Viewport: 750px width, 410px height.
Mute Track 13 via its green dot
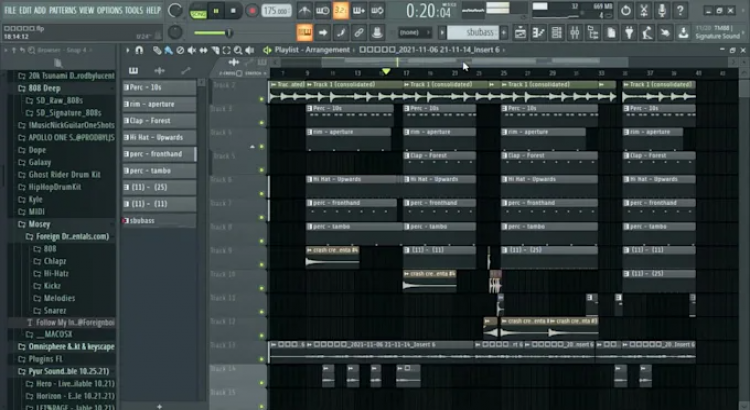click(262, 359)
